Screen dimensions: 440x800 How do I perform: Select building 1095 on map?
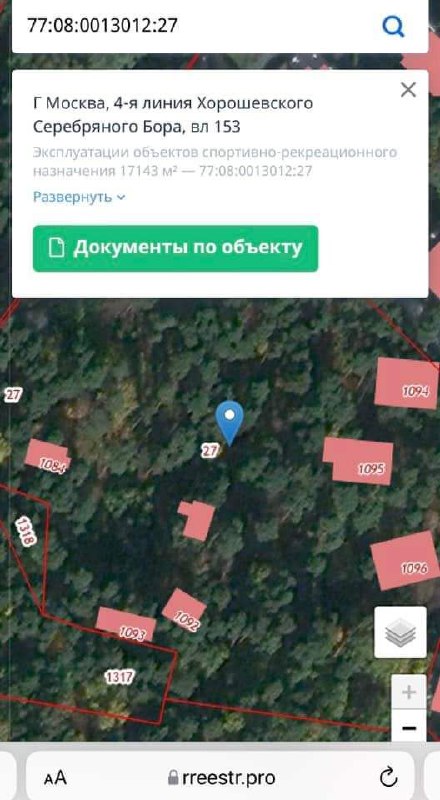click(x=358, y=461)
